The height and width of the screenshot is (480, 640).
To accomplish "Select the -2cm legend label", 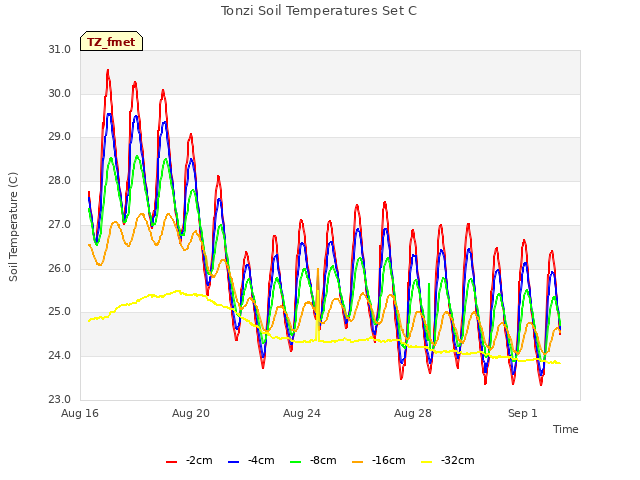I will point(199,460).
